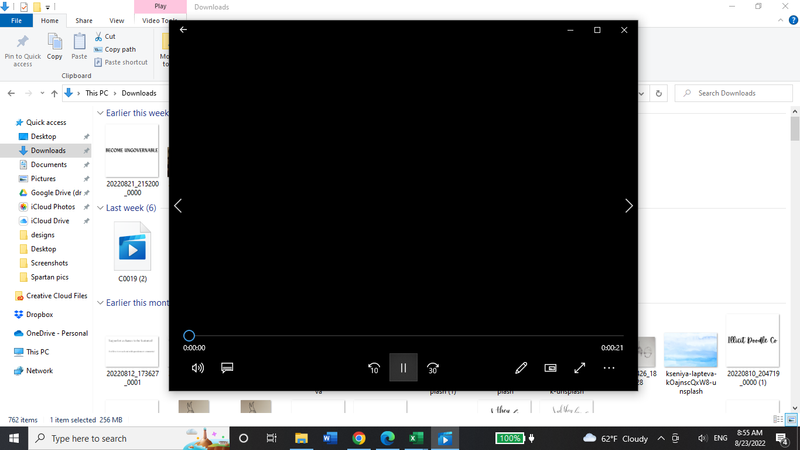Click taskbar search box
The width and height of the screenshot is (800, 450).
tap(129, 438)
